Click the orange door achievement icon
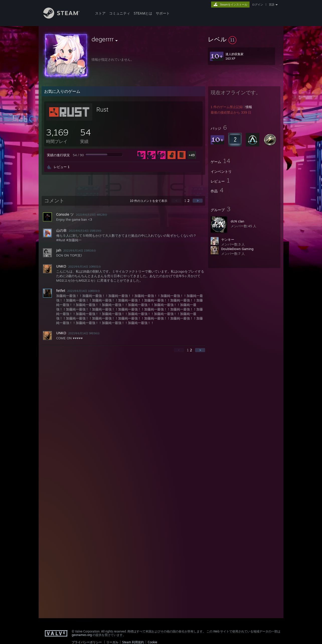The image size is (322, 644). coord(182,155)
